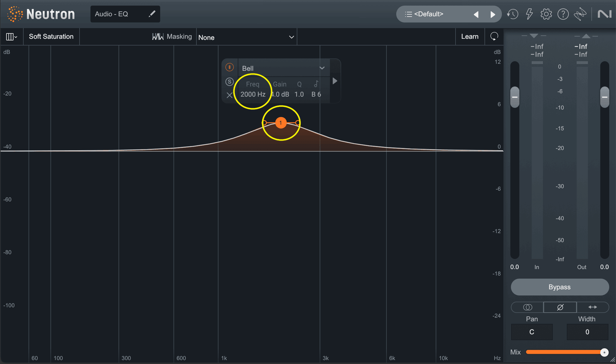This screenshot has height=364, width=616.
Task: Click the Bypass button
Action: click(560, 287)
